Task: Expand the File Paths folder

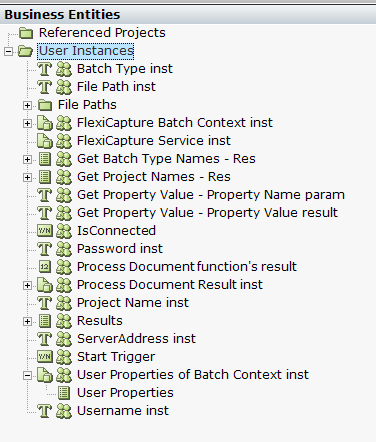Action: (27, 105)
